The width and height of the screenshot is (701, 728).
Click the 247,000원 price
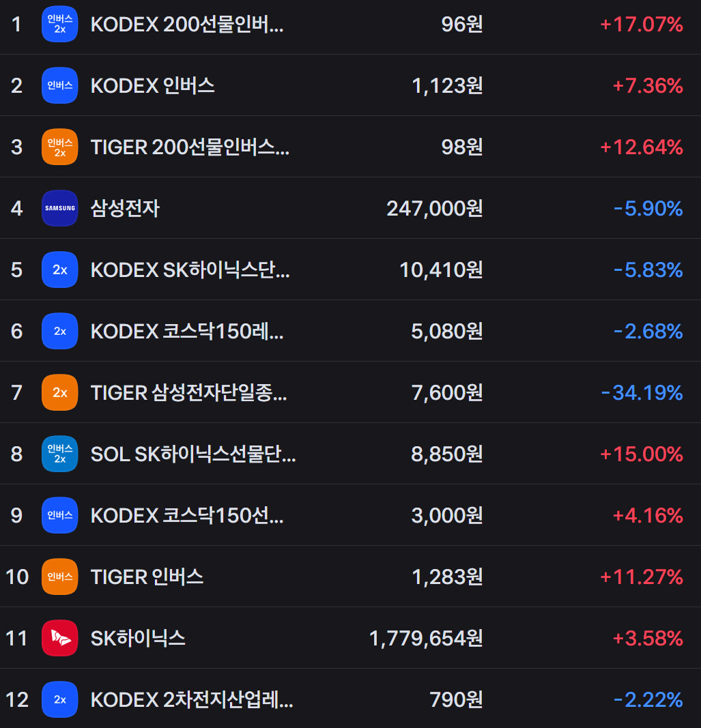(x=435, y=209)
